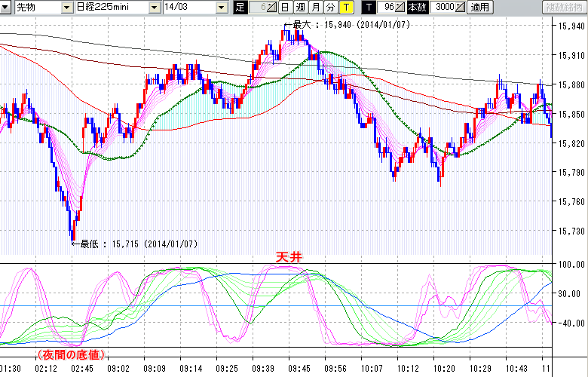
Task: Open the 先物 product type dropdown
Action: [x=68, y=8]
